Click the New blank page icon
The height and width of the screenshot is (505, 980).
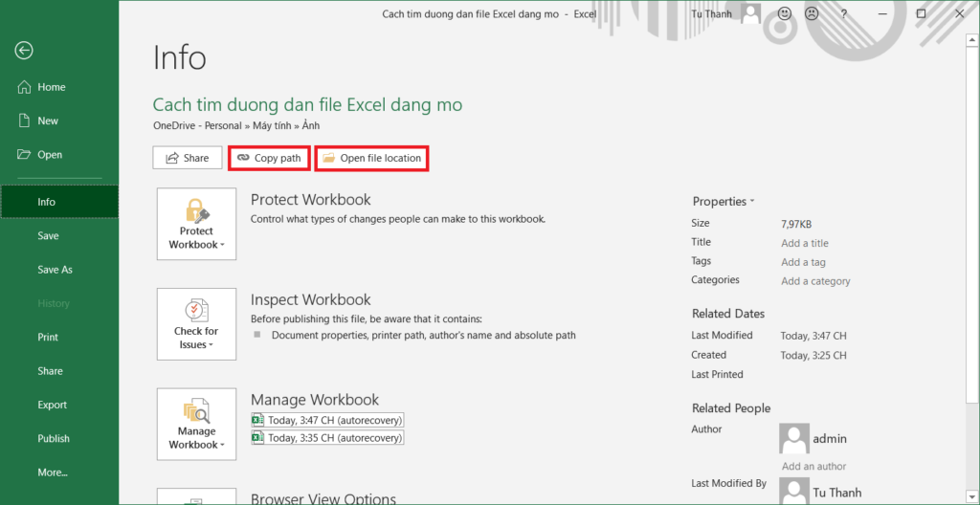[24, 121]
